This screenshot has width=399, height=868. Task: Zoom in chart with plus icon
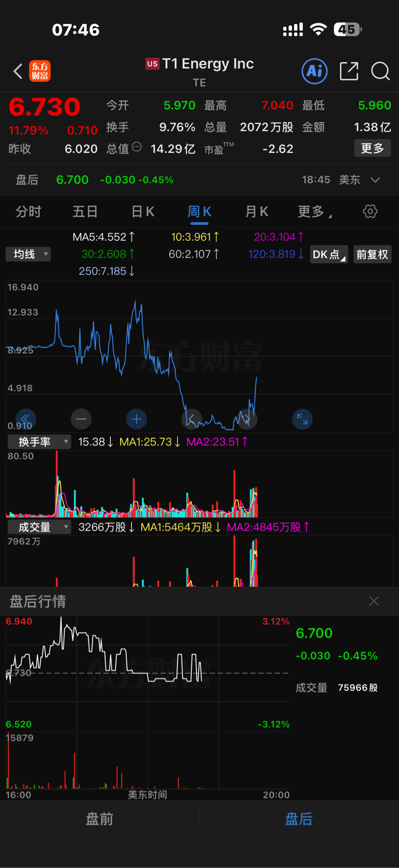[136, 419]
